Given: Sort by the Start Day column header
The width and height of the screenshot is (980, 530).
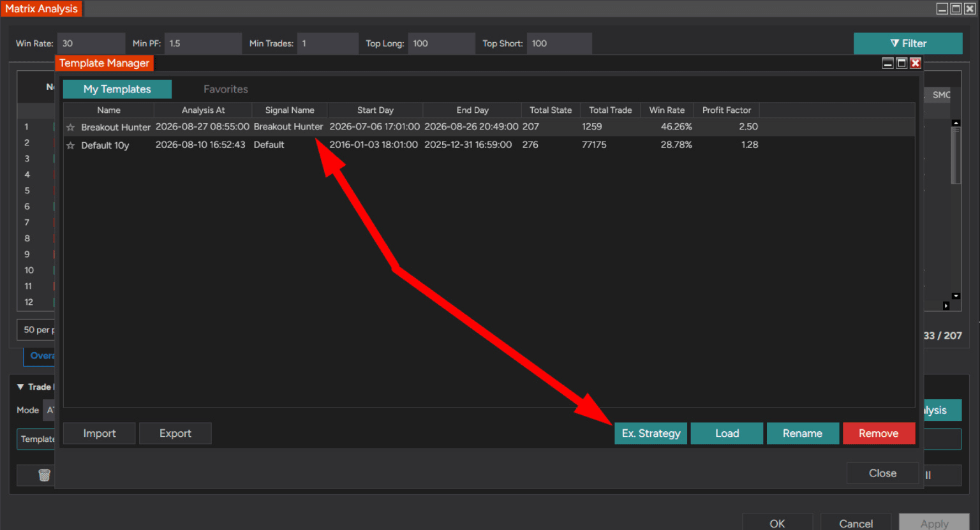Looking at the screenshot, I should [x=375, y=110].
